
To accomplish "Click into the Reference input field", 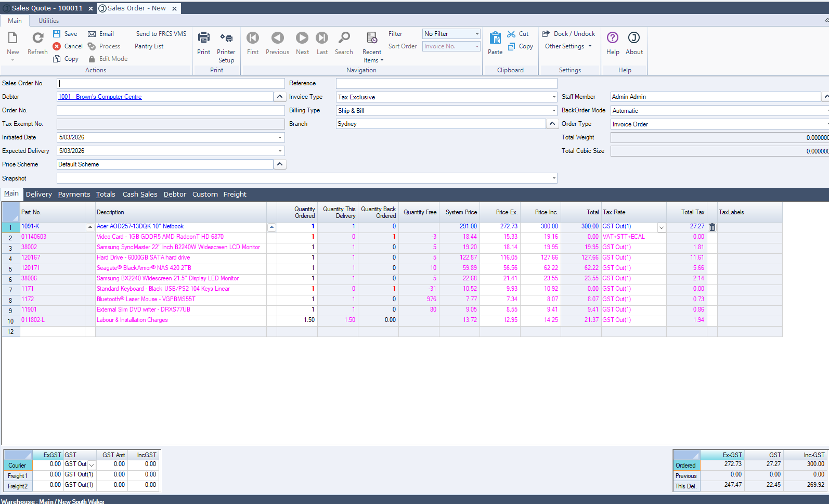I will click(x=446, y=83).
